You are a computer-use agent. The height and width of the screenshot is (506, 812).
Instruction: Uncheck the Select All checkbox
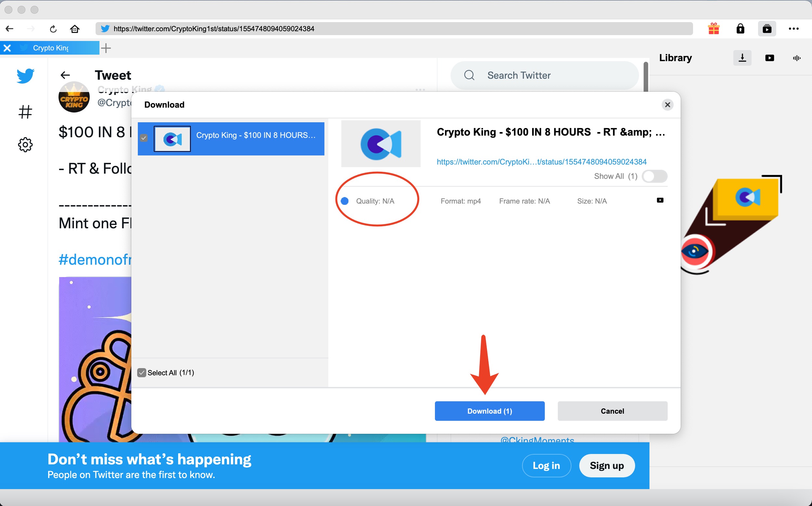click(x=142, y=372)
